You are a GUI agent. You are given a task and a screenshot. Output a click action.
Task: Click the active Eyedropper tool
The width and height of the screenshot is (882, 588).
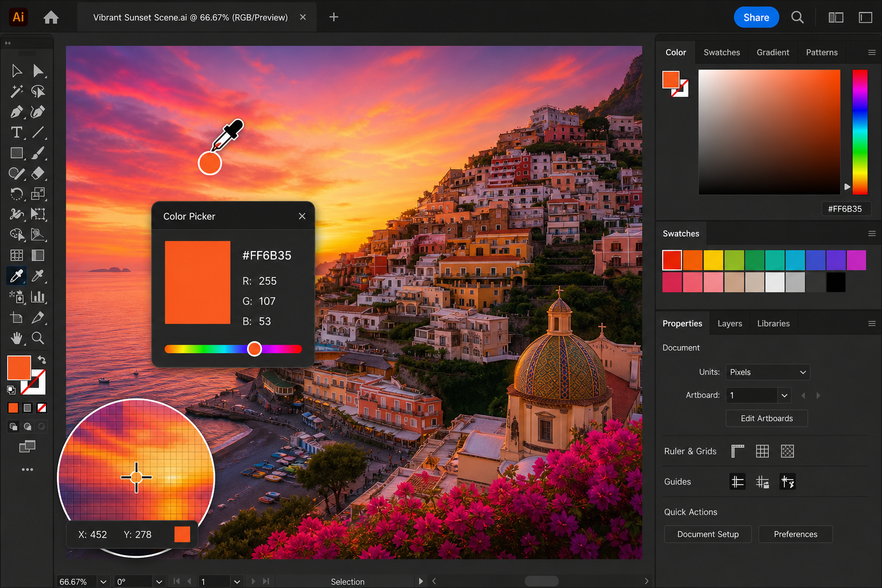(x=17, y=276)
